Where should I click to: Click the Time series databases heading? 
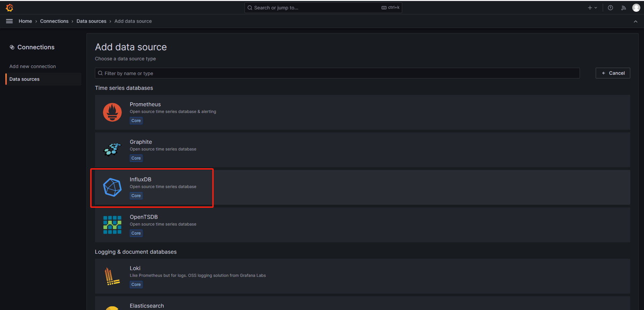pyautogui.click(x=124, y=88)
